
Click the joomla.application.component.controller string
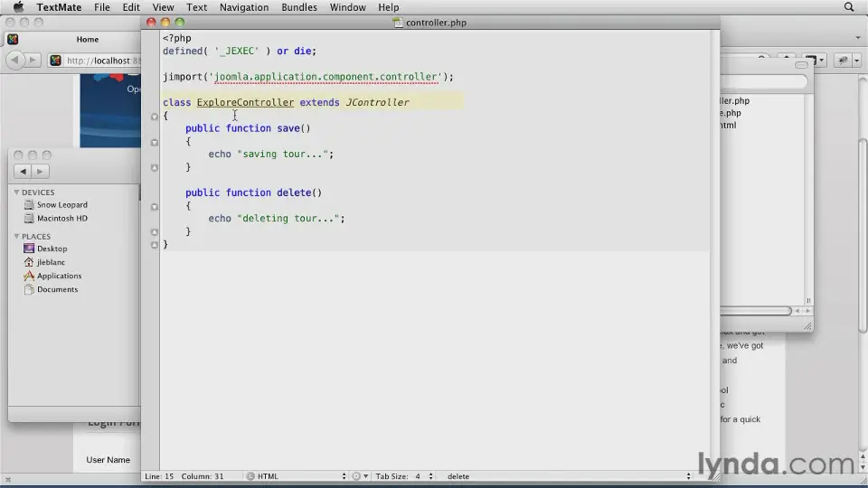coord(325,77)
